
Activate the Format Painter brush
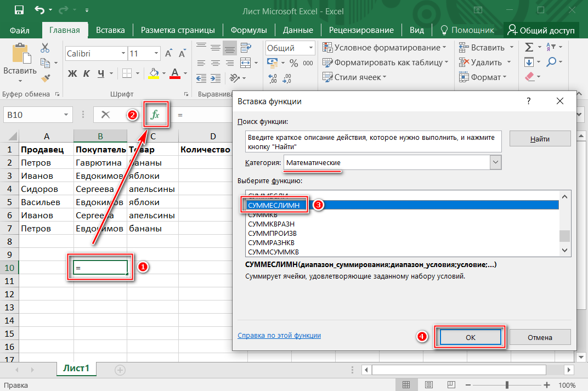click(x=46, y=78)
